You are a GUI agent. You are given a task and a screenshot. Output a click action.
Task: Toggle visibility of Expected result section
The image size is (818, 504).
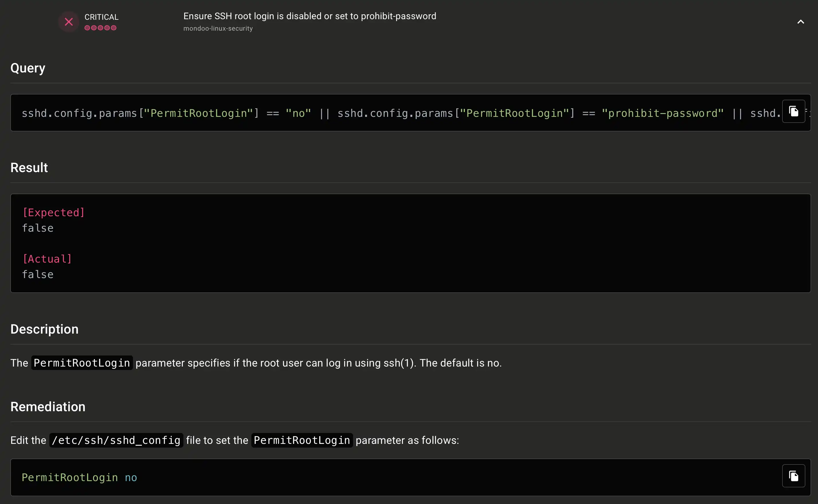coord(54,212)
